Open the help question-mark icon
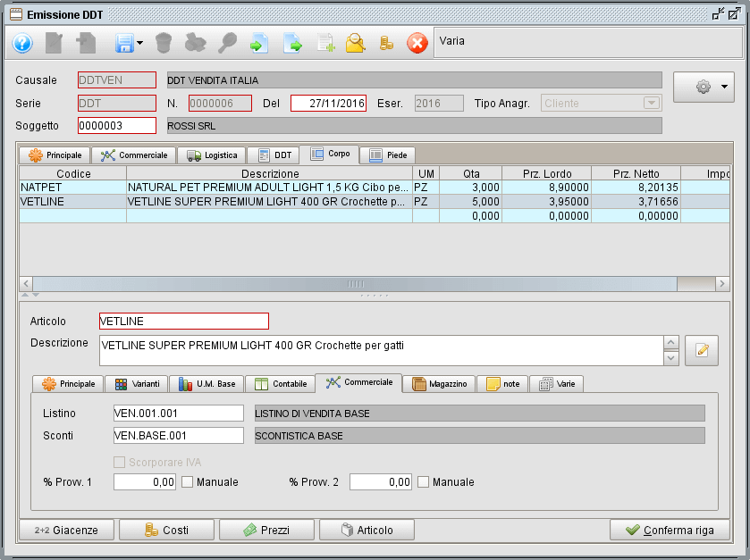Screen dimensions: 750x560 tap(22, 43)
